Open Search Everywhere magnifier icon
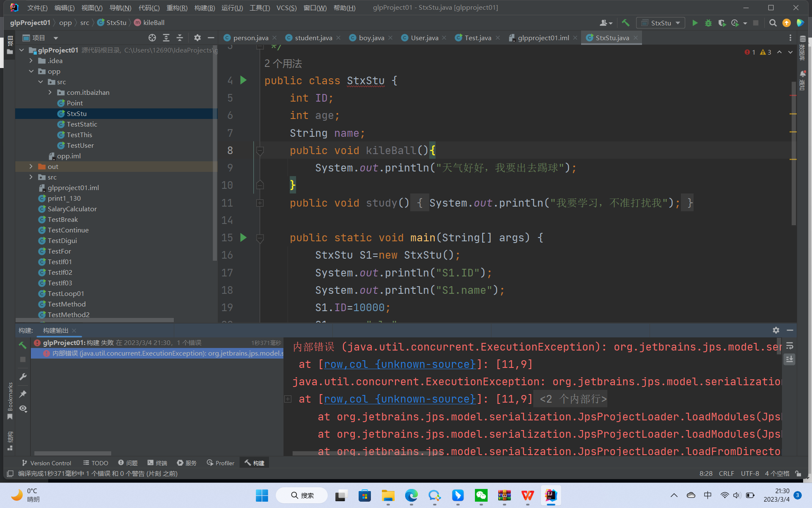Viewport: 812px width, 508px height. pos(773,23)
